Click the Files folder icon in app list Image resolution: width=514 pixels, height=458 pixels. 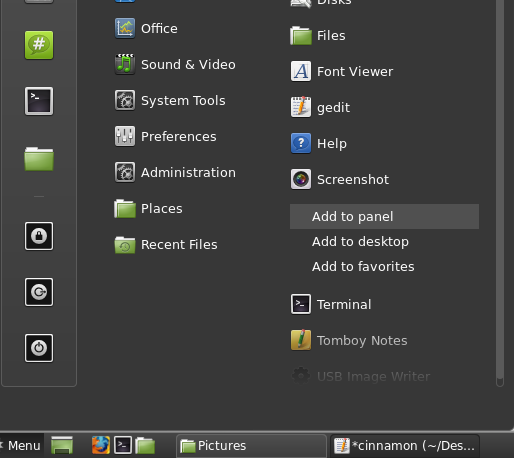point(301,36)
